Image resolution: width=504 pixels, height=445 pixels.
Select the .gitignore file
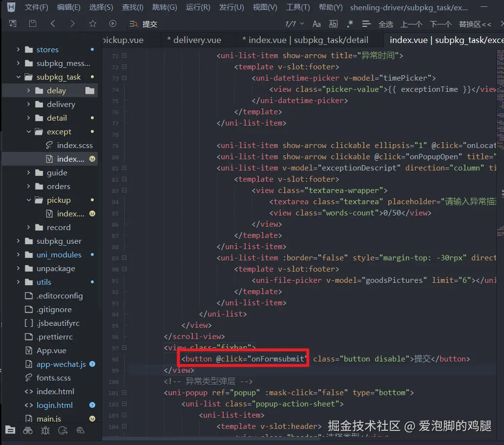click(x=54, y=309)
